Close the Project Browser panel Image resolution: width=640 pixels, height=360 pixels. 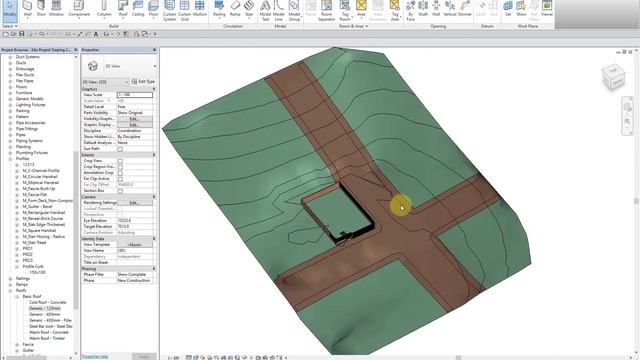[x=76, y=50]
